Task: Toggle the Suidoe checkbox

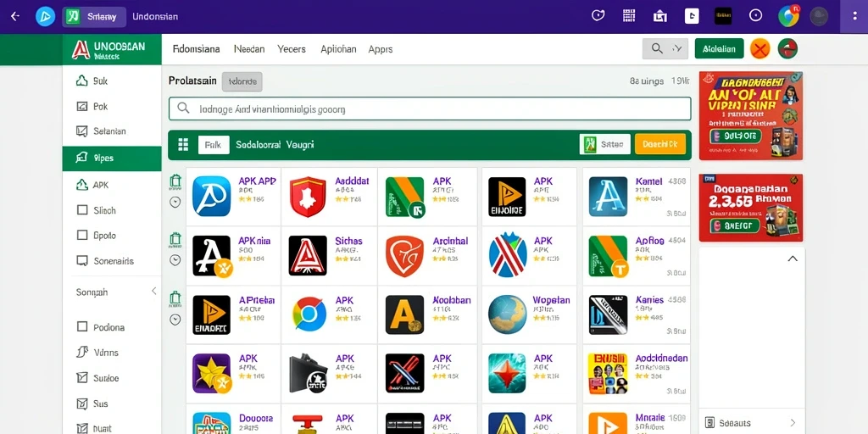Action: [82, 378]
